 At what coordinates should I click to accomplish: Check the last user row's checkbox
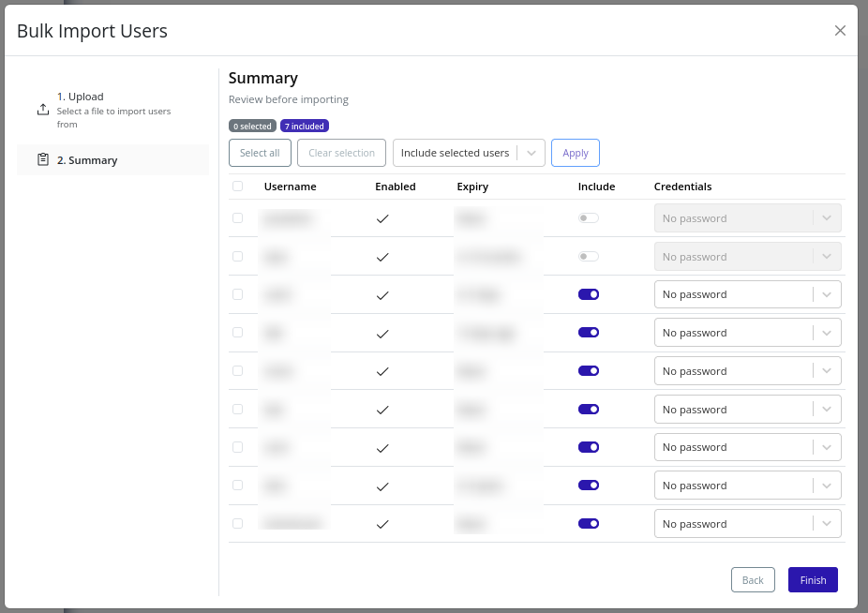click(237, 523)
